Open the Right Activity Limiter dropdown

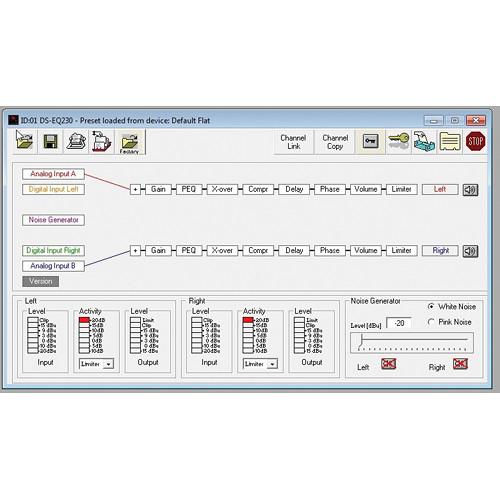[260, 364]
